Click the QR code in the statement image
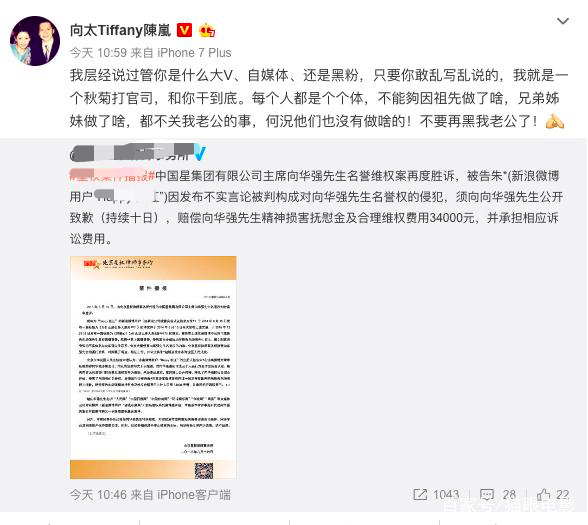The height and width of the screenshot is (525, 588). tap(204, 471)
